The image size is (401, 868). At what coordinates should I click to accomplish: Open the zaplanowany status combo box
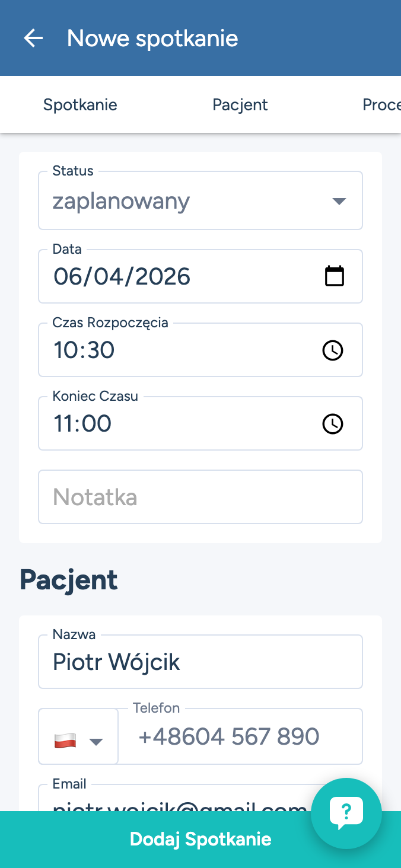click(x=184, y=202)
